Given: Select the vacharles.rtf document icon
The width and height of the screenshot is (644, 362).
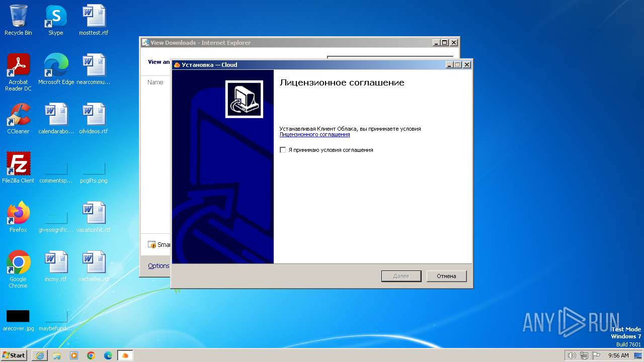Looking at the screenshot, I should (x=94, y=266).
